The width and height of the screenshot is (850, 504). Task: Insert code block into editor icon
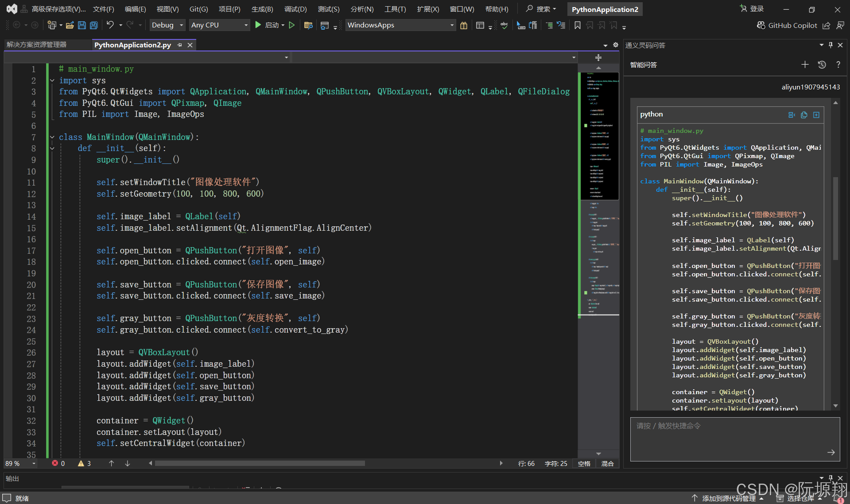816,115
